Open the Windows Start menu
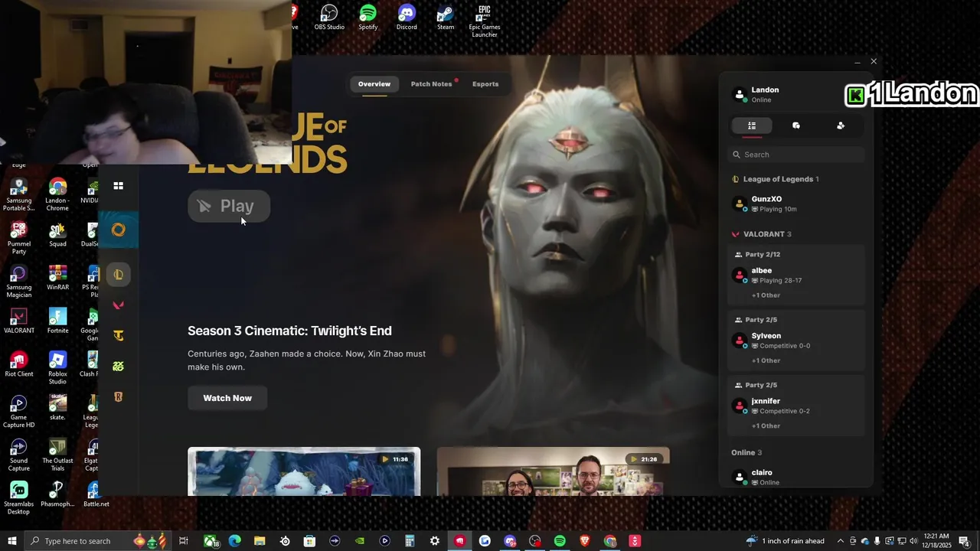The height and width of the screenshot is (551, 980). click(12, 541)
